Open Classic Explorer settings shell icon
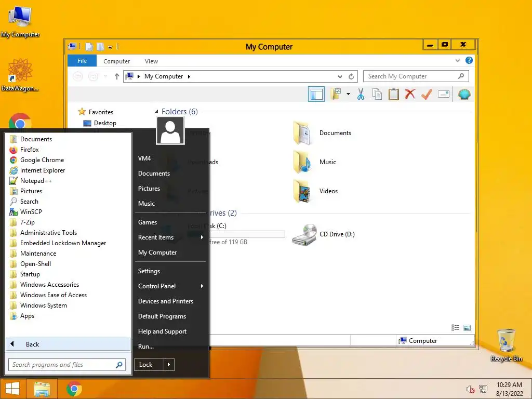 pyautogui.click(x=464, y=94)
